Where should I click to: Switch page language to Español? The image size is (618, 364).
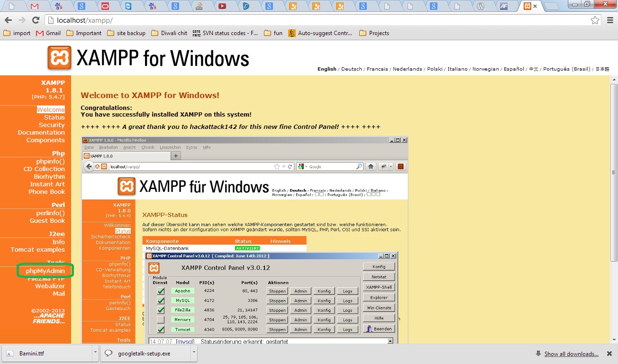tap(514, 69)
